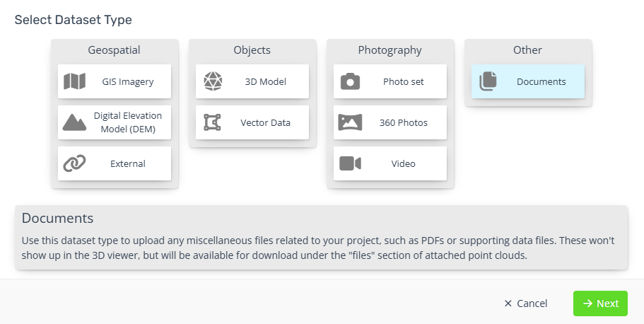This screenshot has width=644, height=324.
Task: Click the video camera icon
Action: click(351, 163)
